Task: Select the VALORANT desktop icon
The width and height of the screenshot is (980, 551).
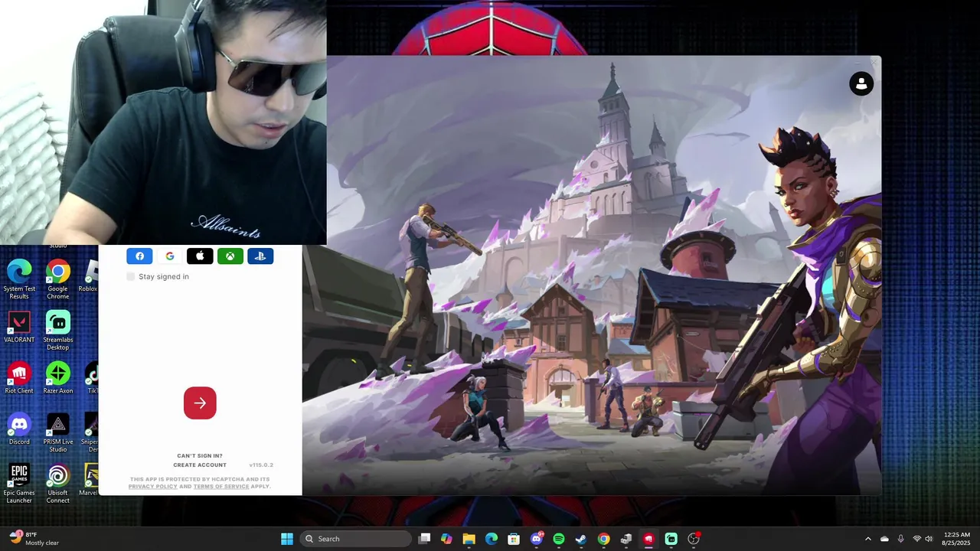Action: click(x=19, y=327)
